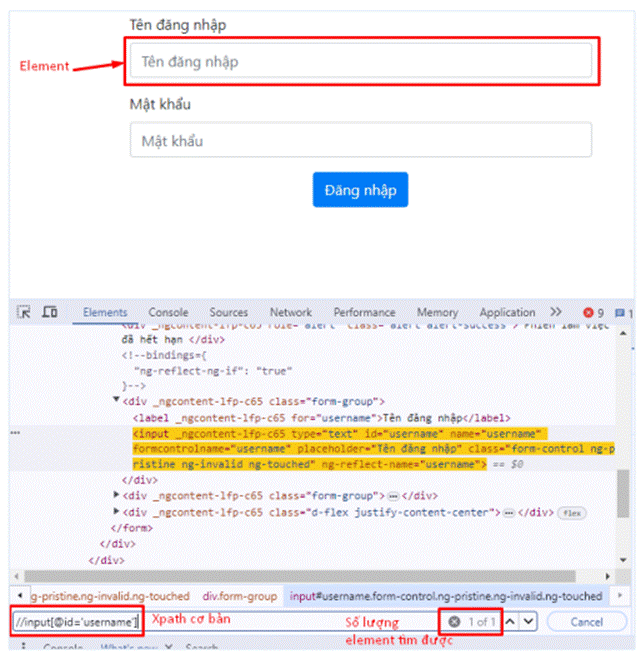
Task: Click the flex badge on d-flex div
Action: click(572, 512)
